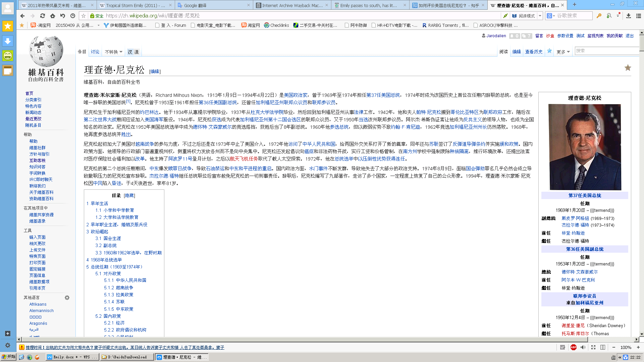Viewport: 644px width, 362px height.
Task: Click the password key icon
Action: tap(599, 16)
